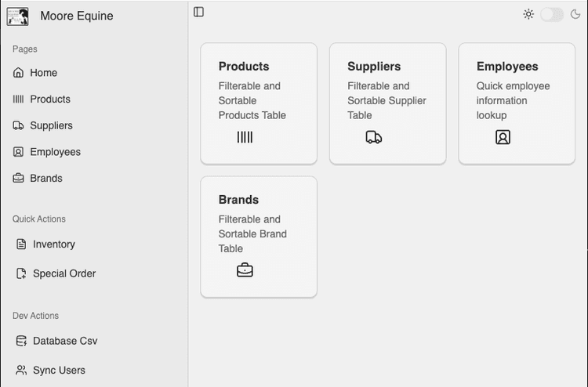Click the truck icon in Suppliers card

(374, 137)
